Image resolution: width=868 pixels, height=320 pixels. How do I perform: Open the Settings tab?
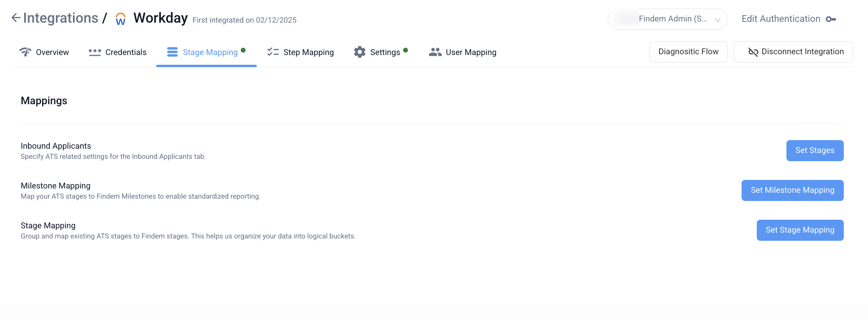381,52
